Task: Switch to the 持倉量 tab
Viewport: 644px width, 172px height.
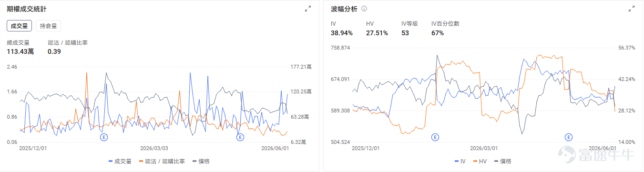Action: [x=48, y=26]
